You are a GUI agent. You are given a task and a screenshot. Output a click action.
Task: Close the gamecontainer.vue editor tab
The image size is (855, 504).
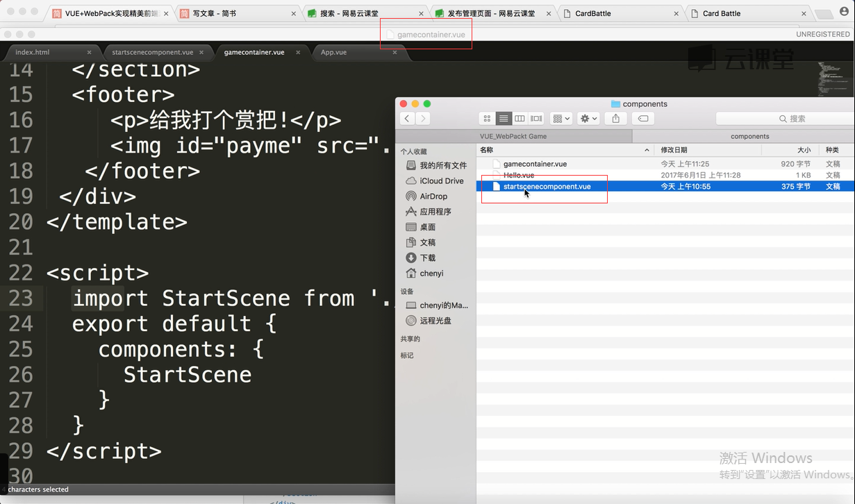[299, 52]
